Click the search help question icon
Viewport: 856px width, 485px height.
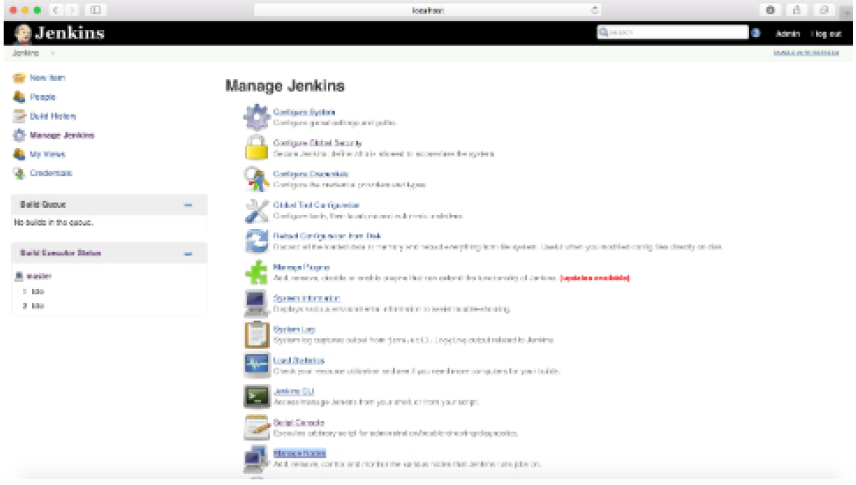click(x=756, y=33)
